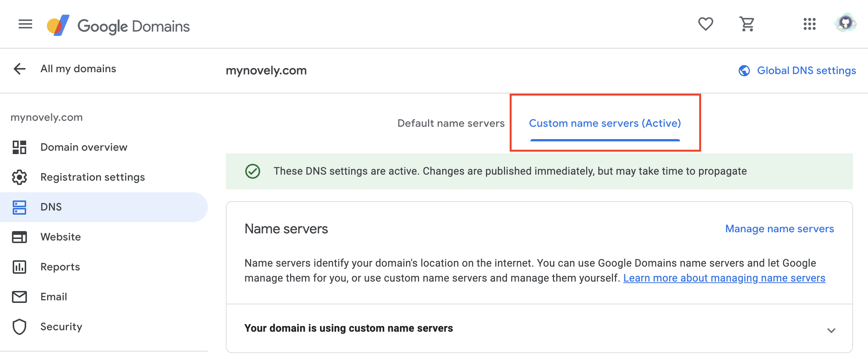Switch to the Custom name servers tab
868x359 pixels.
[x=604, y=123]
